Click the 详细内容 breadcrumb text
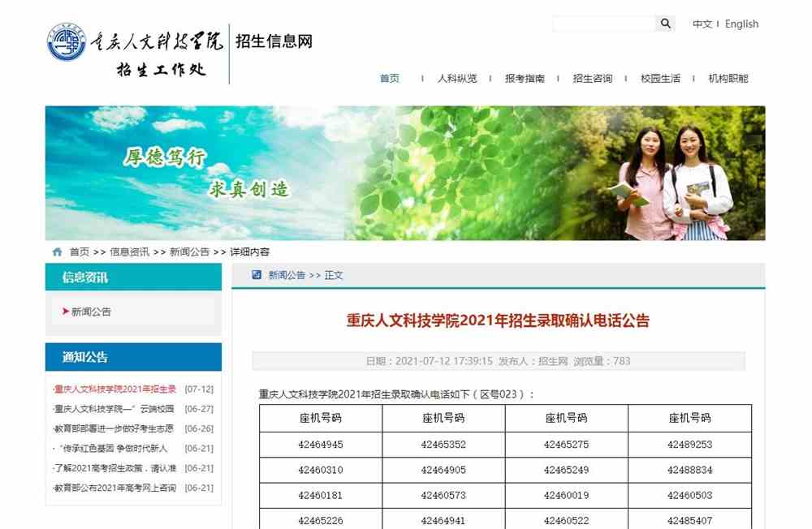This screenshot has width=812, height=529. tap(249, 252)
